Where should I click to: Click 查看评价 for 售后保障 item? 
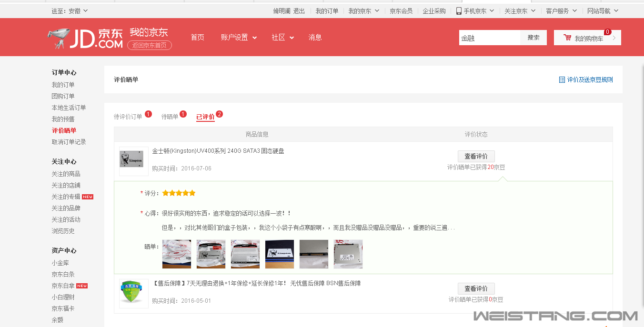pyautogui.click(x=476, y=288)
